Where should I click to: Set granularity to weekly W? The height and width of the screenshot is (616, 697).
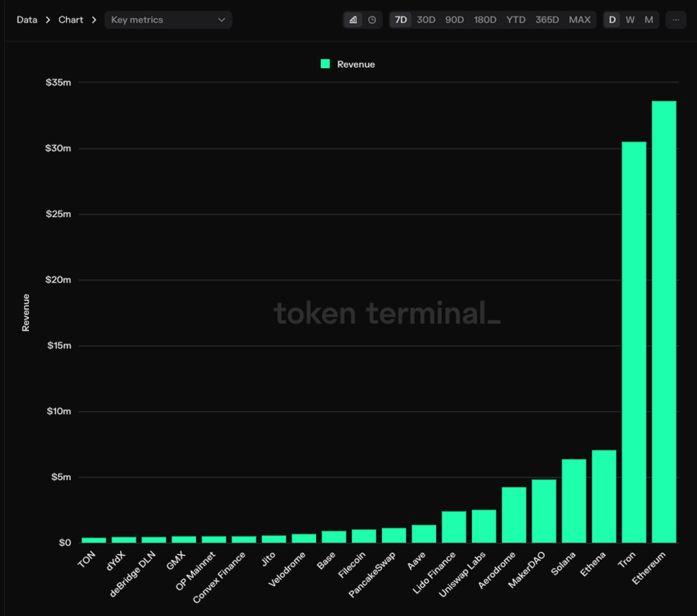tap(630, 20)
